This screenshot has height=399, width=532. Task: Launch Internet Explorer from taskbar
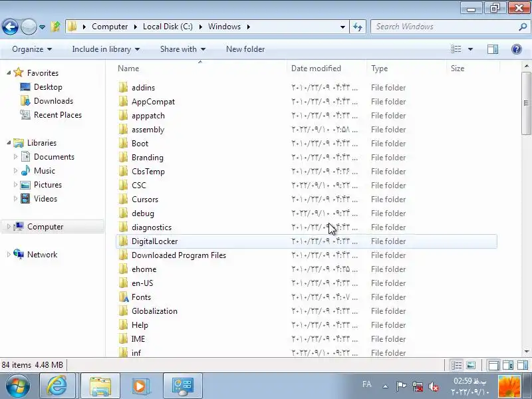point(57,386)
